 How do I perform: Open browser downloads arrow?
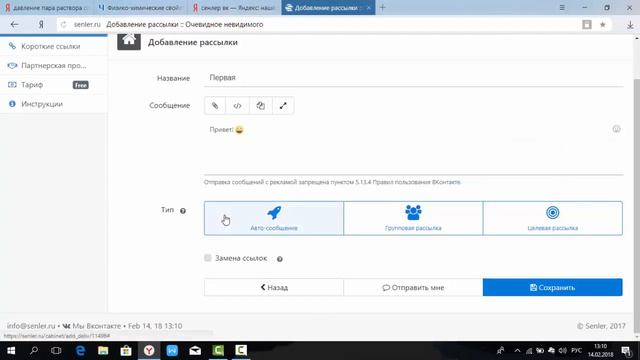tap(630, 24)
